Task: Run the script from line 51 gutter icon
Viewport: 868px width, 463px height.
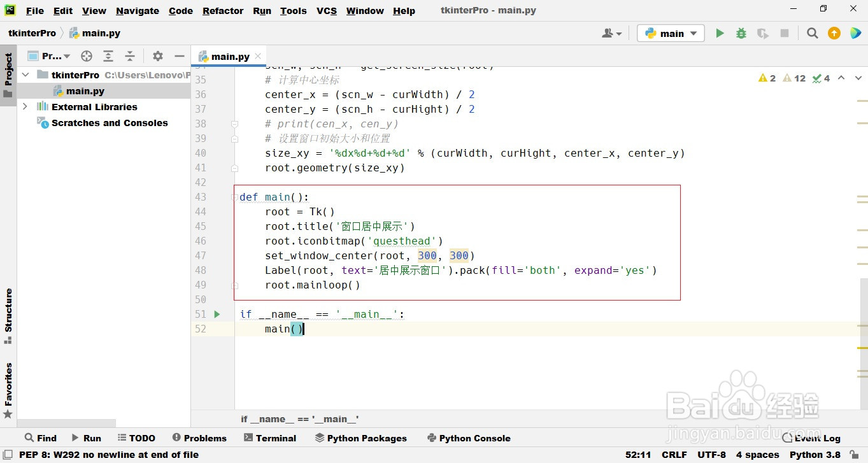Action: 217,314
